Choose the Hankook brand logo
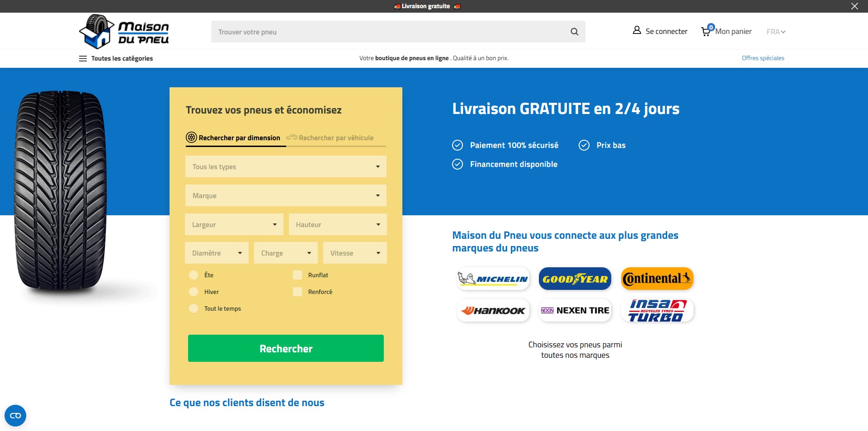The height and width of the screenshot is (431, 868). [493, 310]
